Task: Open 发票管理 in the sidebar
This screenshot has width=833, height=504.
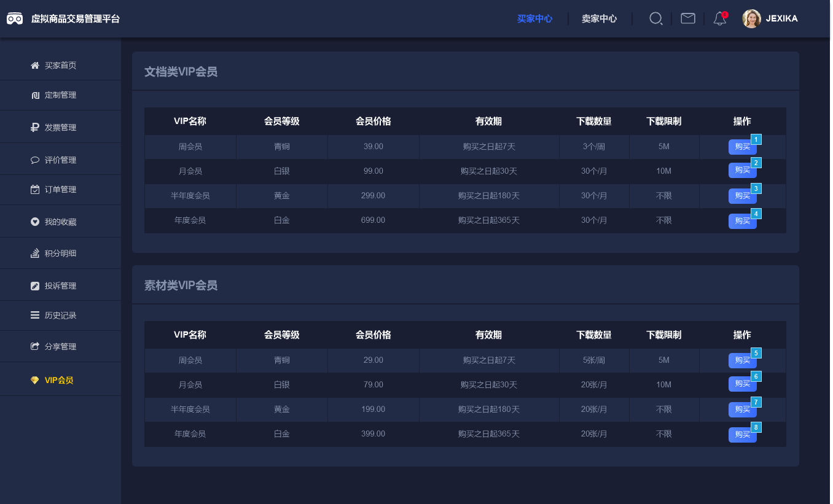Action: tap(60, 127)
